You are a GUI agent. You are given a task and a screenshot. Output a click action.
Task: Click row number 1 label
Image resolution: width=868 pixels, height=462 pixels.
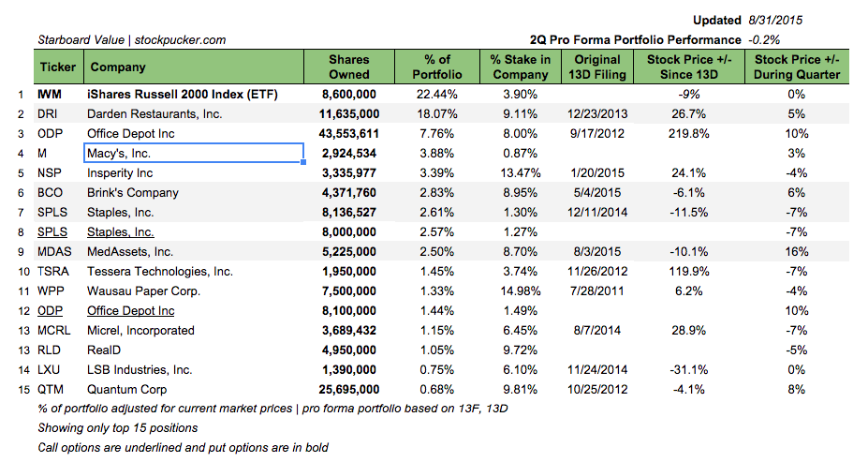pyautogui.click(x=21, y=95)
